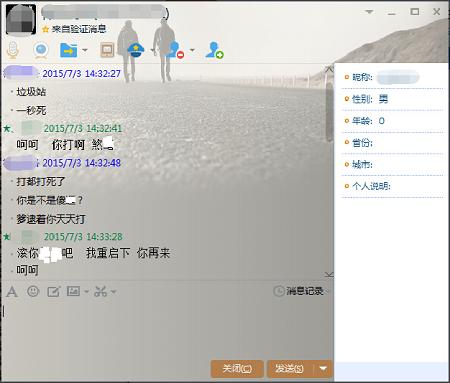Block this contact with red minus icon
Image resolution: width=450 pixels, height=383 pixels.
click(x=176, y=50)
